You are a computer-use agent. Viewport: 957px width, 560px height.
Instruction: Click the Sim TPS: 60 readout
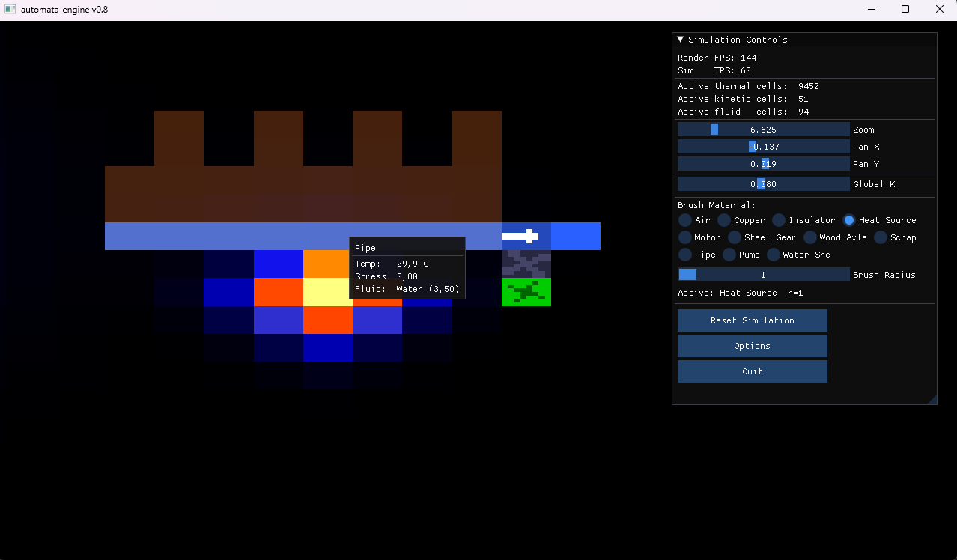click(x=714, y=70)
